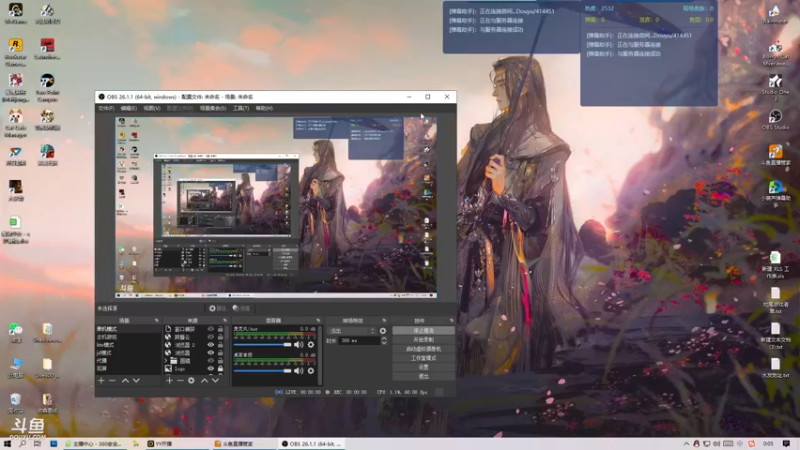Viewport: 800px width, 450px height.
Task: Click the OBS preview canvas
Action: [276, 207]
